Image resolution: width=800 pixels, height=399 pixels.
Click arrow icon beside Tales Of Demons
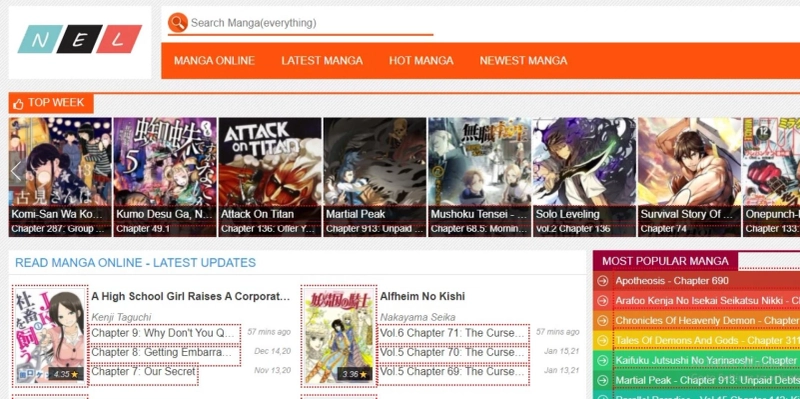pyautogui.click(x=603, y=340)
